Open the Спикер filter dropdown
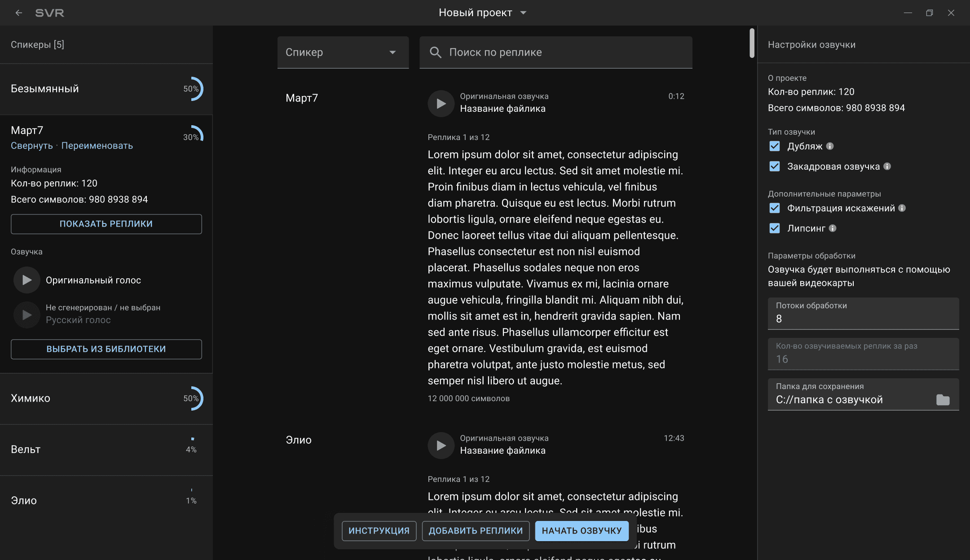Image resolution: width=970 pixels, height=560 pixels. pyautogui.click(x=343, y=52)
